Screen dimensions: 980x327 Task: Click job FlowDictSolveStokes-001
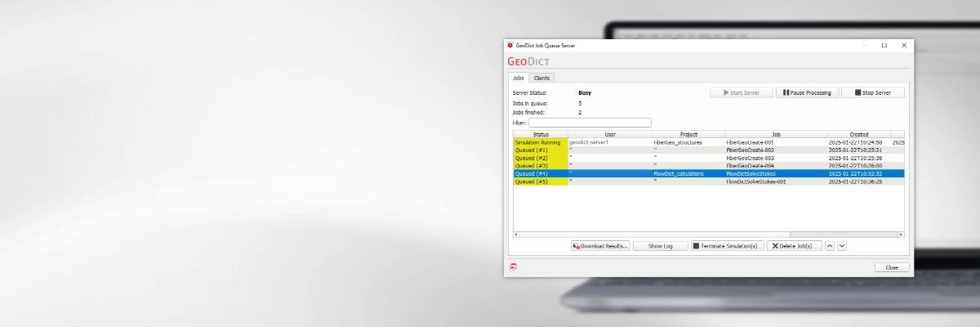coord(776,181)
